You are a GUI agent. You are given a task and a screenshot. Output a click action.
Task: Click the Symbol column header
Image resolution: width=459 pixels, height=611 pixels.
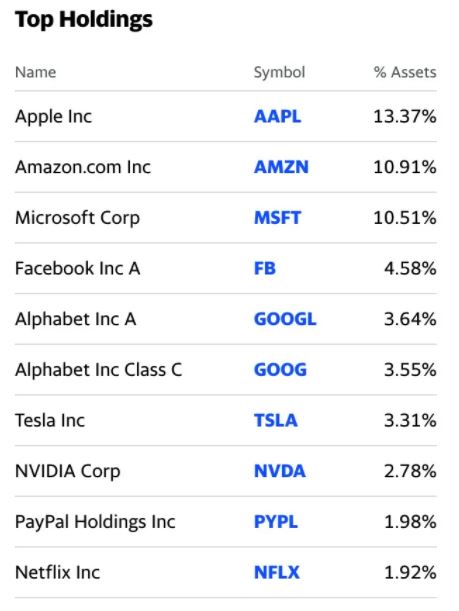[x=279, y=72]
